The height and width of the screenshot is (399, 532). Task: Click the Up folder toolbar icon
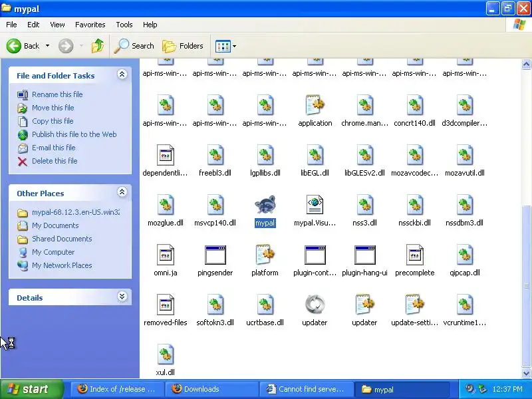[98, 46]
